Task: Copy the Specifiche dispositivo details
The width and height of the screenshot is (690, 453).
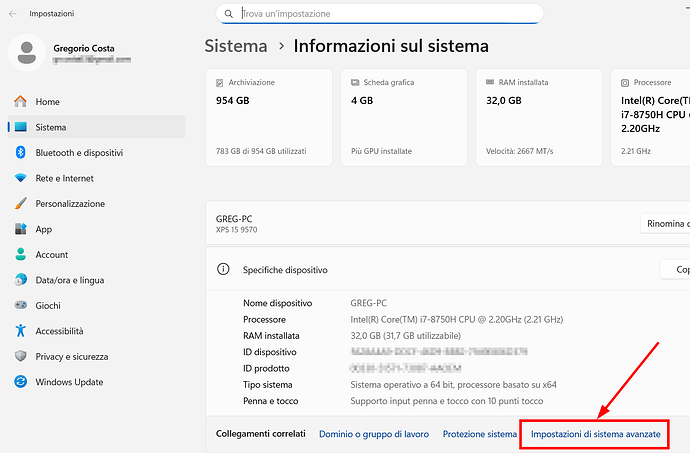Action: point(675,269)
